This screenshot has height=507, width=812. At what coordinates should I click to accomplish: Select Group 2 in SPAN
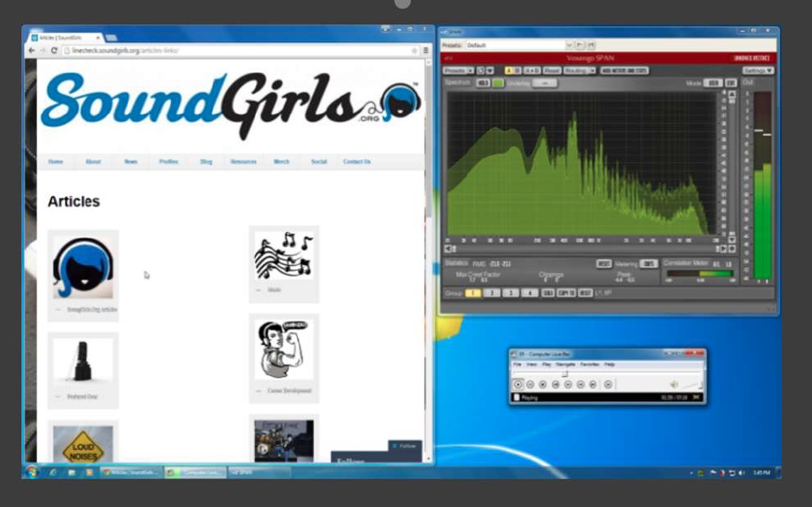[x=492, y=294]
